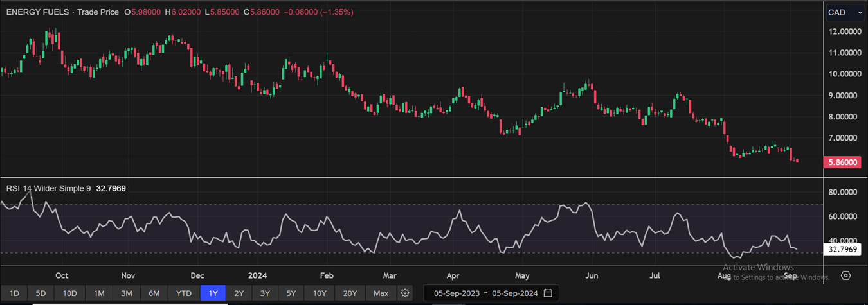Click the 05-Sep-2023 start date field
Screen dimensions: 868x305
pos(456,293)
